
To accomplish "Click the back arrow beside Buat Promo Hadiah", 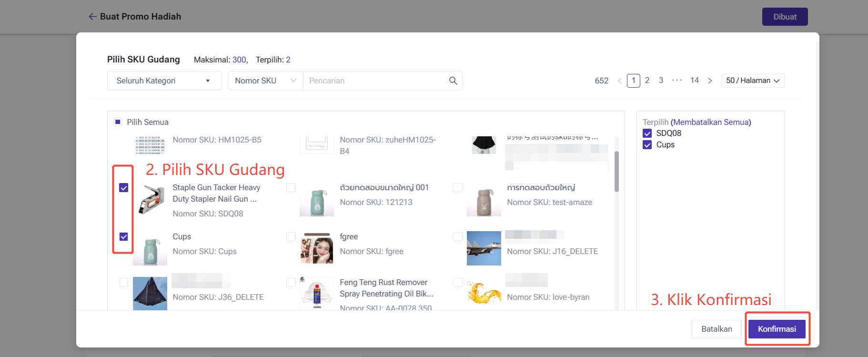I will point(92,17).
